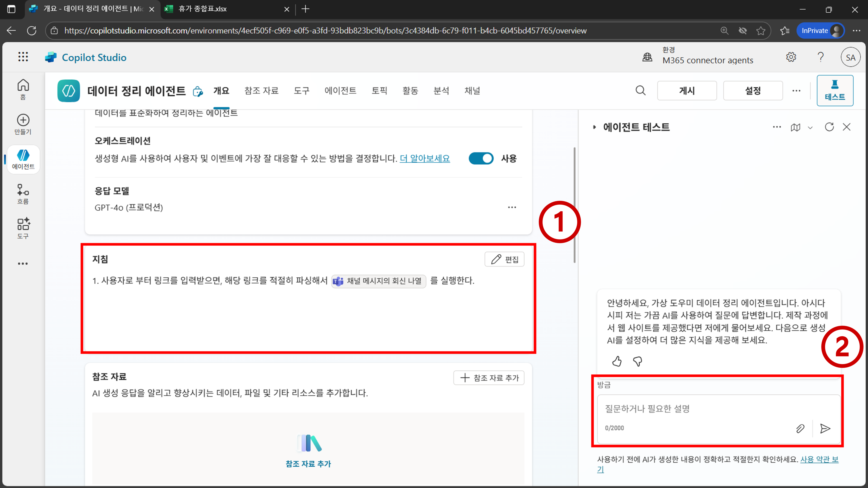Image resolution: width=868 pixels, height=488 pixels.
Task: Open the 응답 모델 GPT-4o options menu
Action: click(512, 207)
